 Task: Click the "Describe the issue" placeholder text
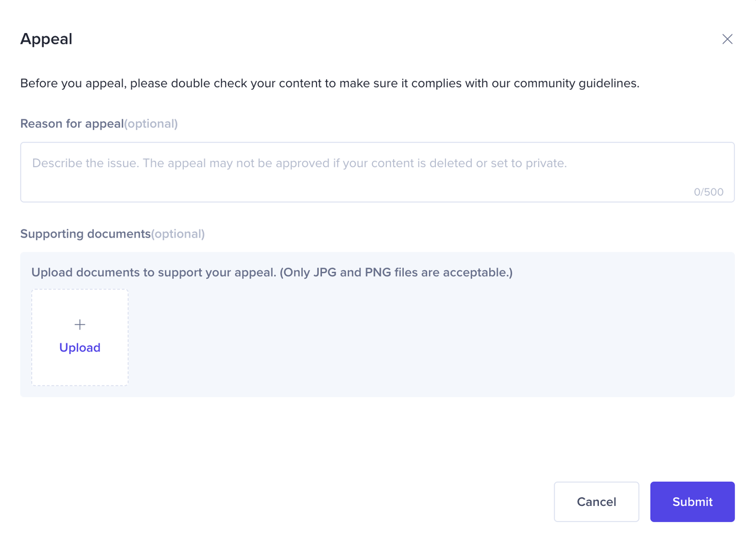(x=299, y=163)
